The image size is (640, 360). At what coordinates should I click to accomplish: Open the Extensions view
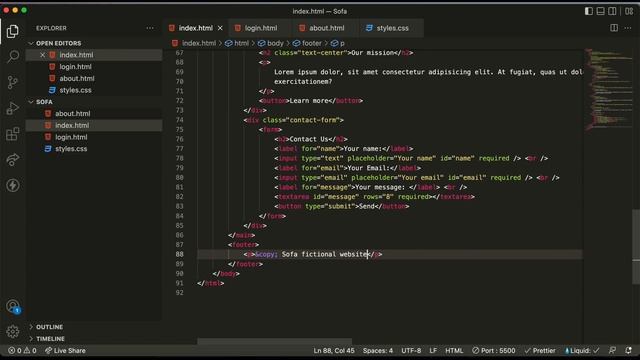pos(13,134)
